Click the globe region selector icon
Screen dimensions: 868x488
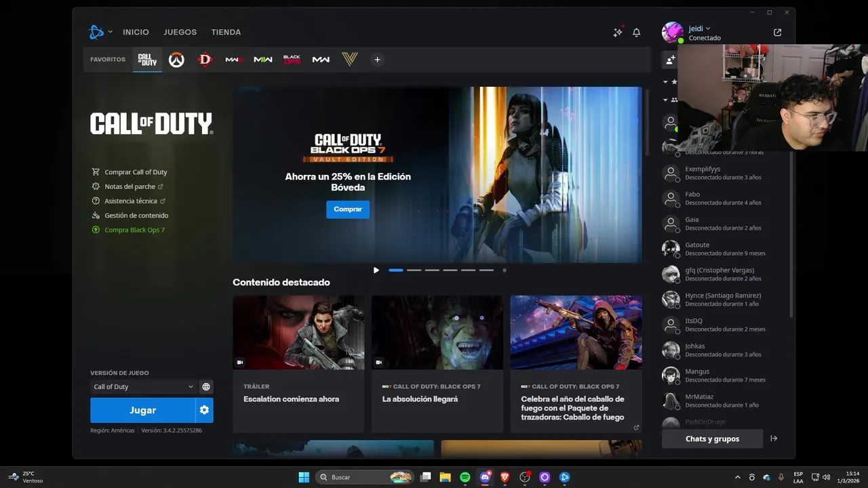[206, 387]
